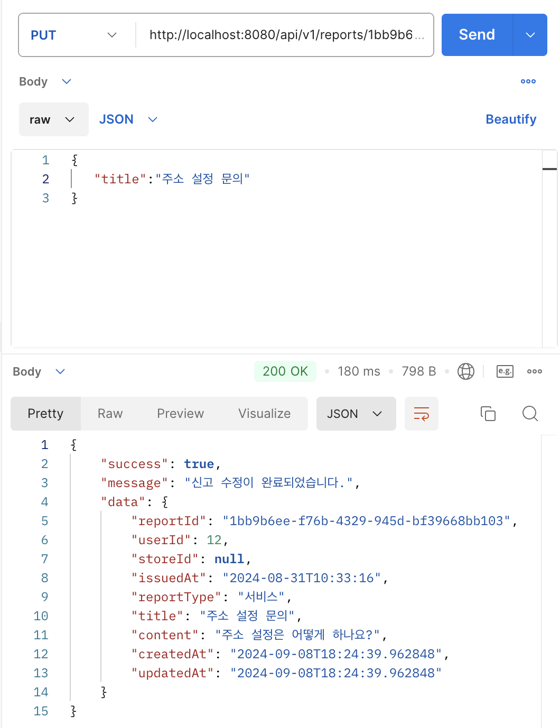Screen dimensions: 560x728
Task: Open the raw body type dropdown
Action: 53,120
